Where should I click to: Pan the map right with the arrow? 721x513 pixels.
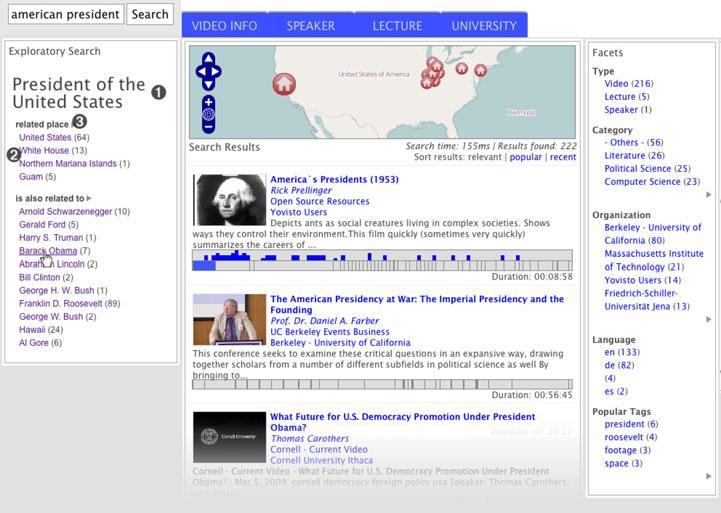(x=216, y=72)
